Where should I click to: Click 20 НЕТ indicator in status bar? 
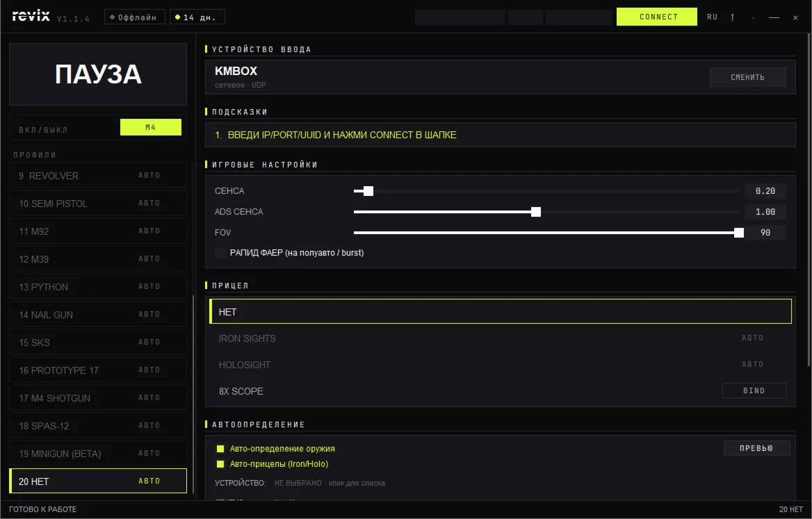(790, 509)
